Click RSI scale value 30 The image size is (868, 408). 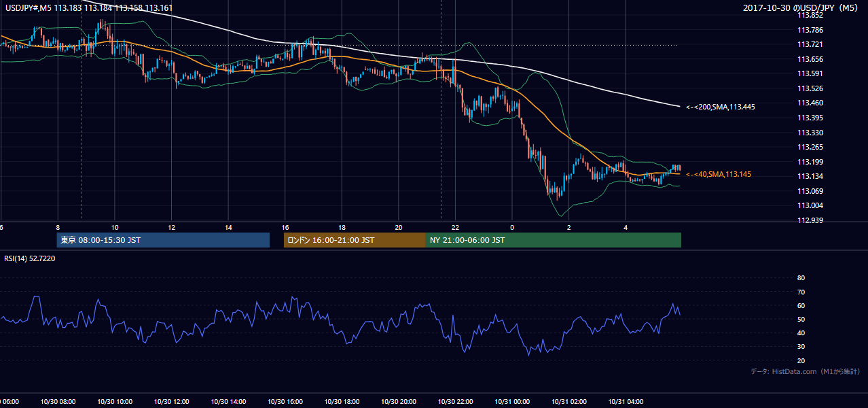801,347
